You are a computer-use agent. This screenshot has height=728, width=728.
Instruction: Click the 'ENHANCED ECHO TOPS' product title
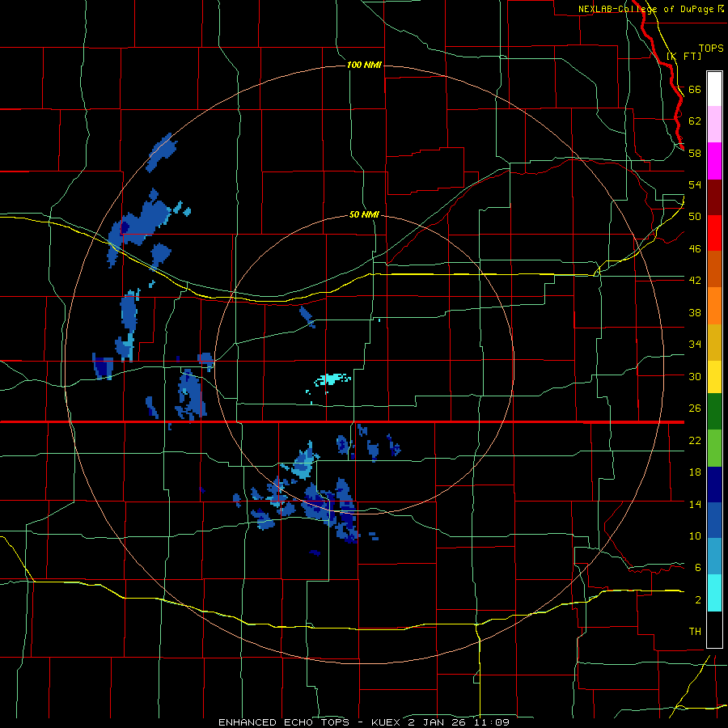click(284, 722)
